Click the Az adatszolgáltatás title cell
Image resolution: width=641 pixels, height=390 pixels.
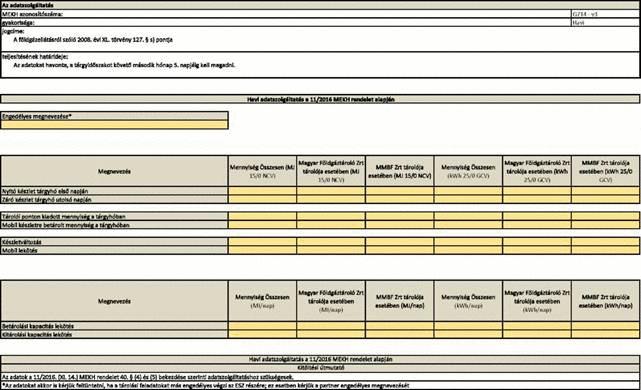click(320, 5)
